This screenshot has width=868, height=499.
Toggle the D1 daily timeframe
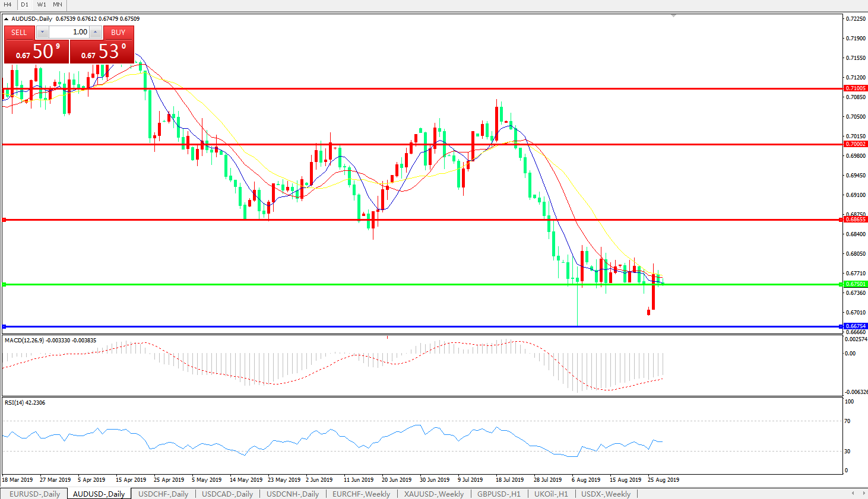pyautogui.click(x=24, y=5)
